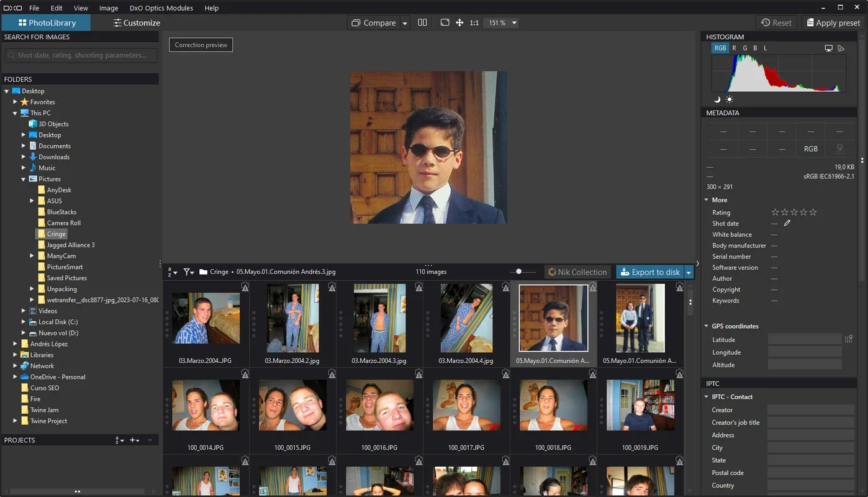
Task: Collapse the GPS coordinates section
Action: [x=707, y=326]
